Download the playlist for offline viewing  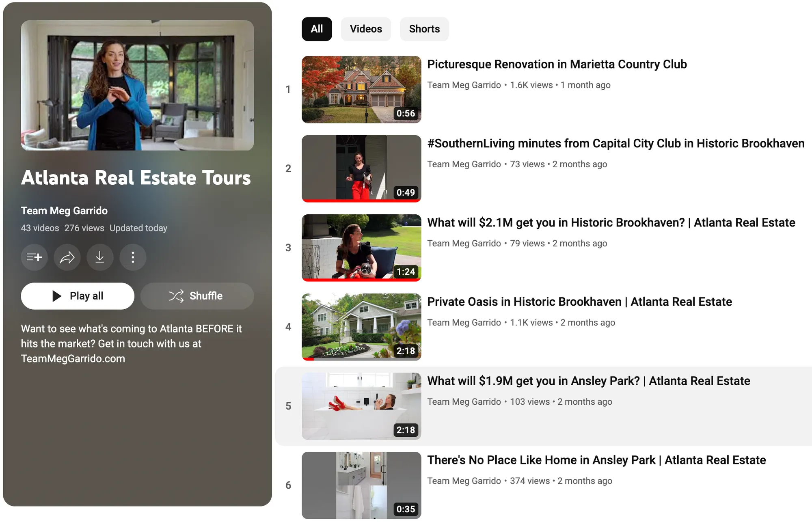(100, 257)
